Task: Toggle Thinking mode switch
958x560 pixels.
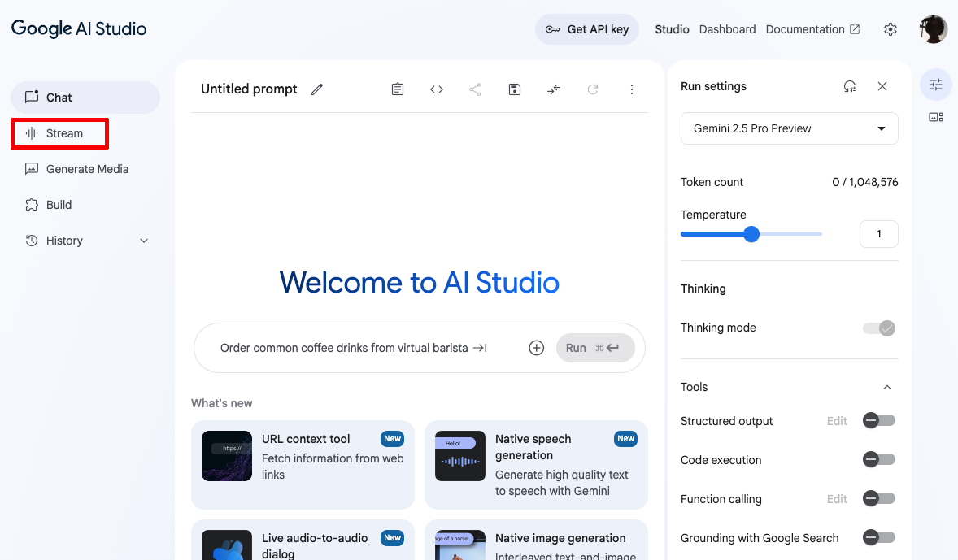Action: 879,328
